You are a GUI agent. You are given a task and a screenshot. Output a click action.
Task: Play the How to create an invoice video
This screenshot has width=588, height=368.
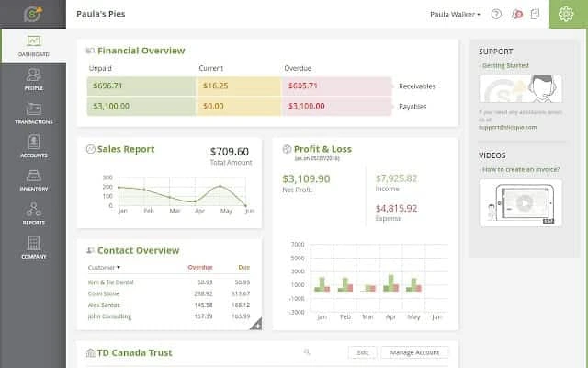pos(521,202)
